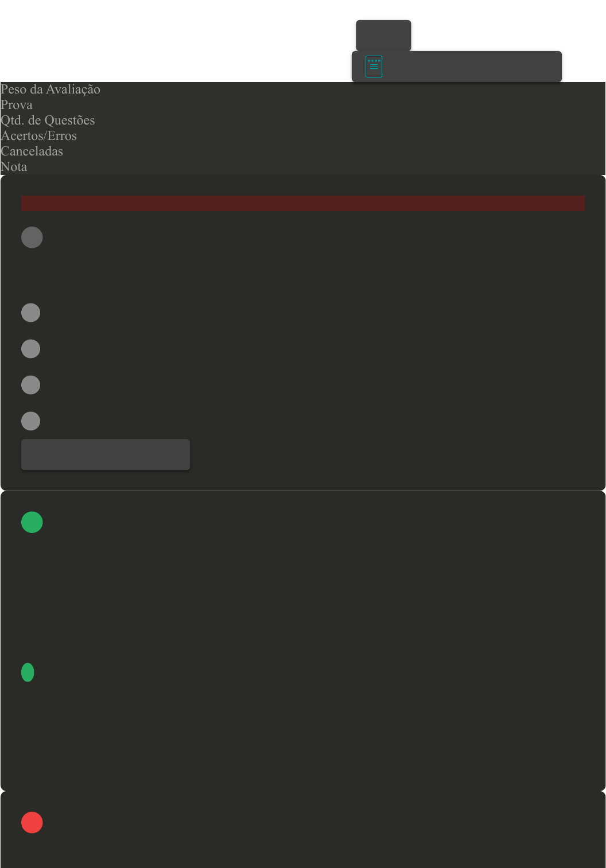Click the Peso da Avaliação header

[x=50, y=89]
